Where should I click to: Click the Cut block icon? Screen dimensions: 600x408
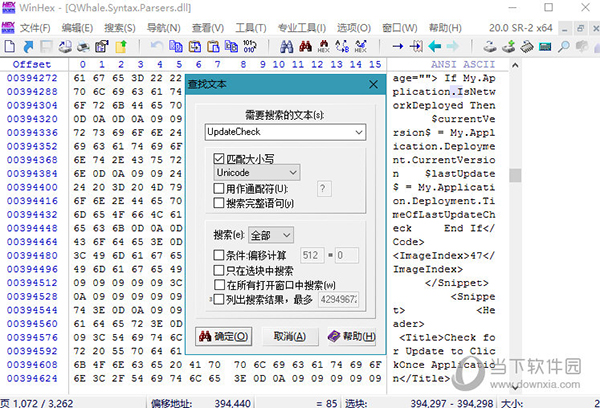click(195, 47)
